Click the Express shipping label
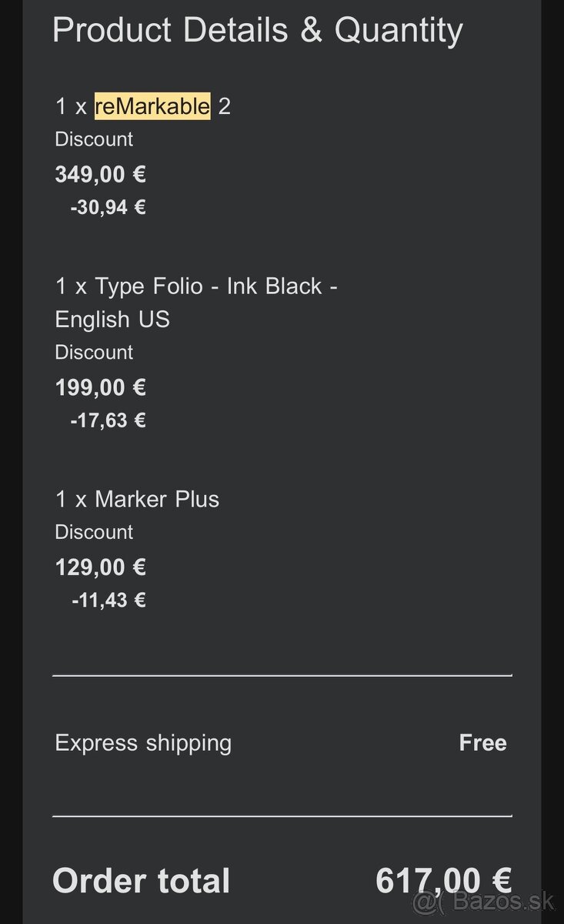The height and width of the screenshot is (924, 564). coord(143,743)
